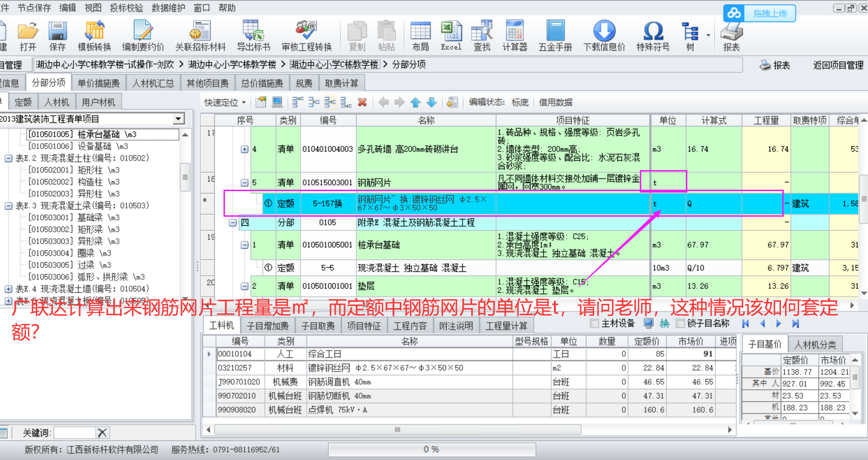This screenshot has height=460, width=868.
Task: Open the 计算器 calculator
Action: 515,36
